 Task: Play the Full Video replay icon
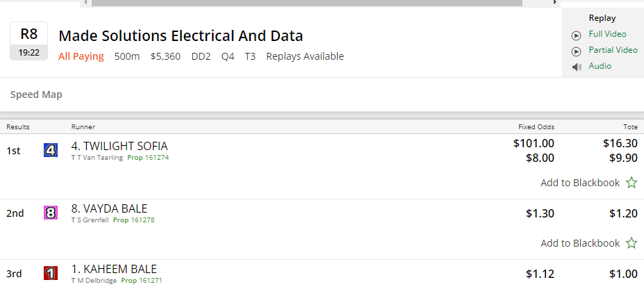(x=576, y=35)
